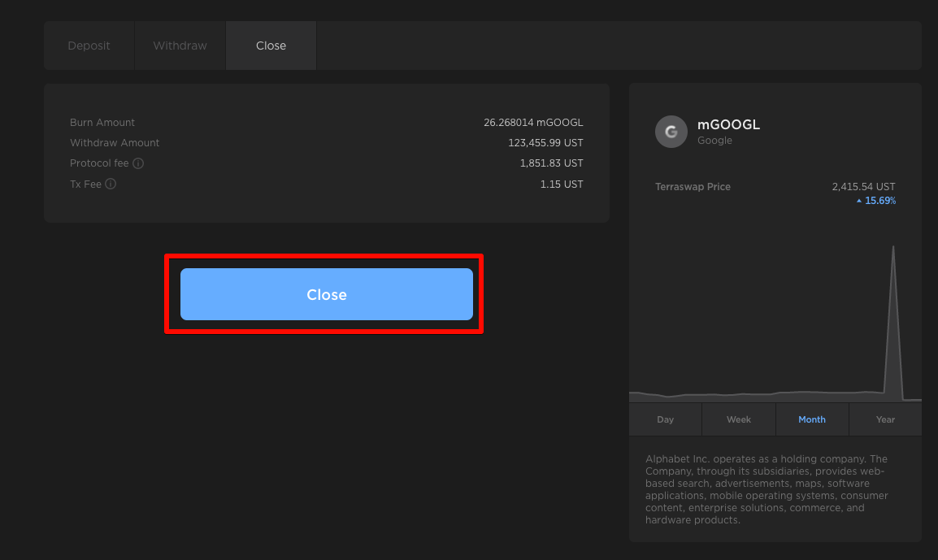Switch chart range to Week

point(738,419)
